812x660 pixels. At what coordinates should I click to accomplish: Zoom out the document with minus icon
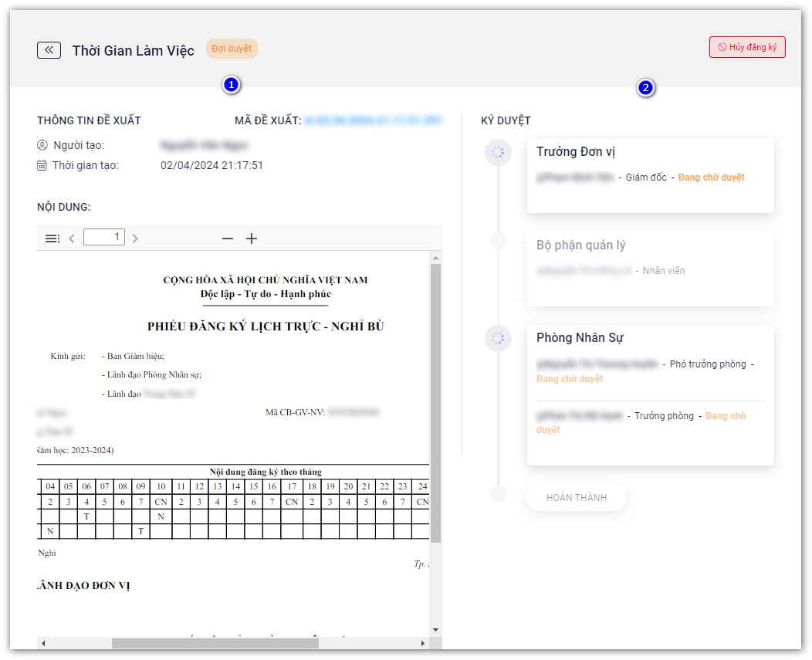pos(227,239)
